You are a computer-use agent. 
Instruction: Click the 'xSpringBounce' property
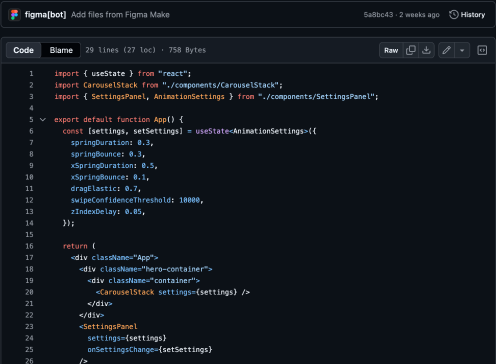click(98, 177)
